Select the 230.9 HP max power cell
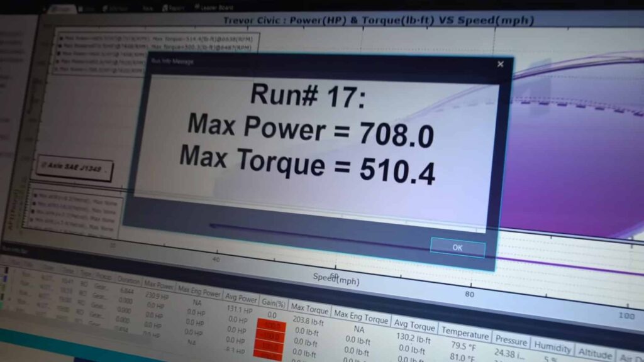The width and height of the screenshot is (644, 362). [157, 295]
